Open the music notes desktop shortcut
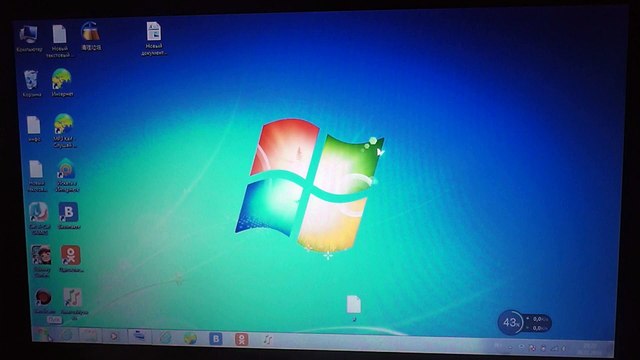Image resolution: width=640 pixels, height=360 pixels. click(x=73, y=304)
